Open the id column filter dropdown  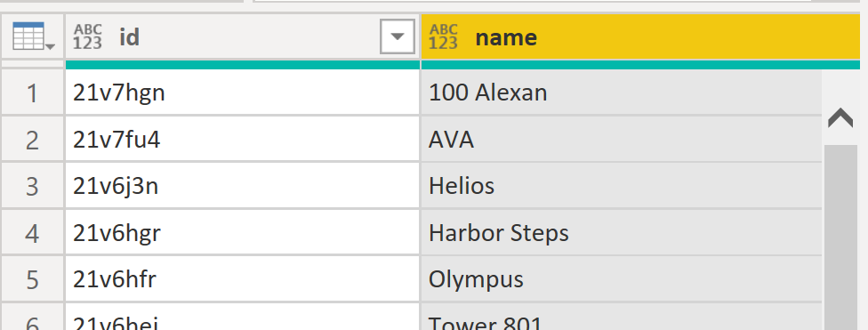398,37
